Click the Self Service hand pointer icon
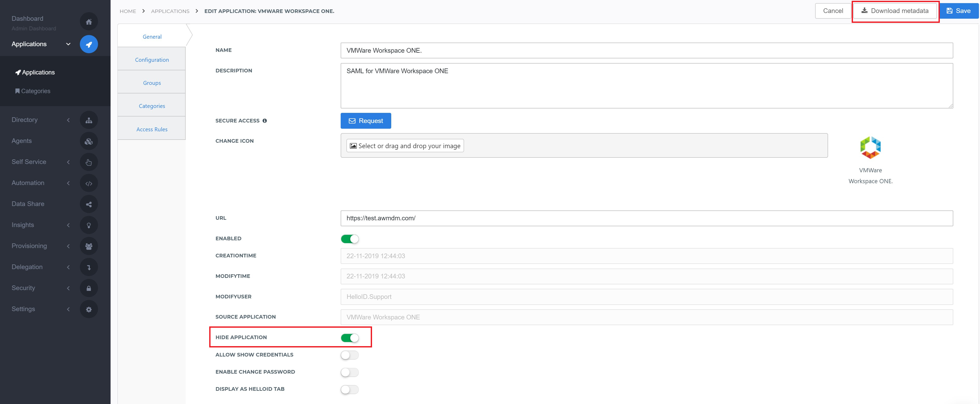This screenshot has width=980, height=404. tap(89, 162)
